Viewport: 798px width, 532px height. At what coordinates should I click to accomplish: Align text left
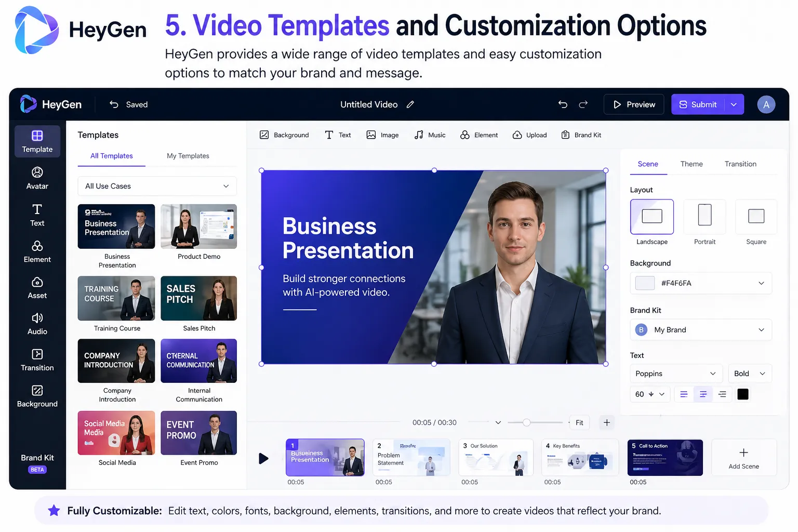684,394
